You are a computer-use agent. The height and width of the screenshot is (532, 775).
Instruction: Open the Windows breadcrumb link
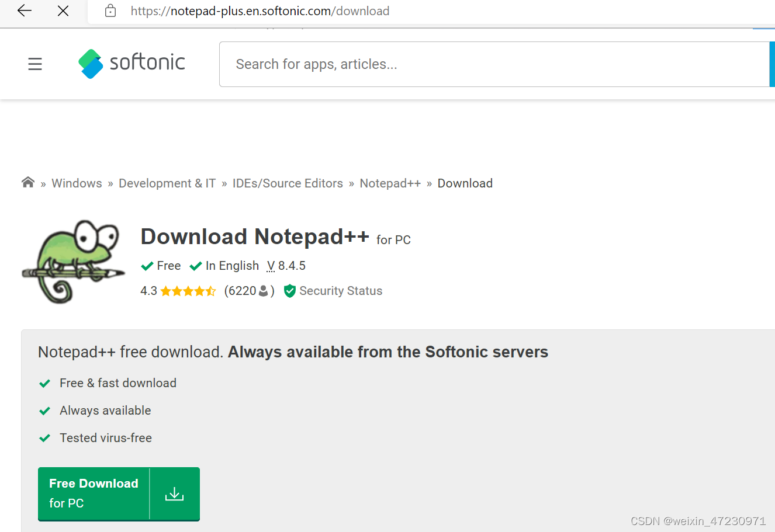[x=77, y=183]
